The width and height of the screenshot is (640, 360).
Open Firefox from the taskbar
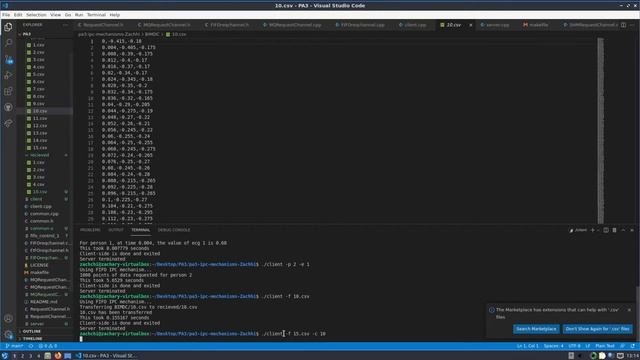point(58,356)
